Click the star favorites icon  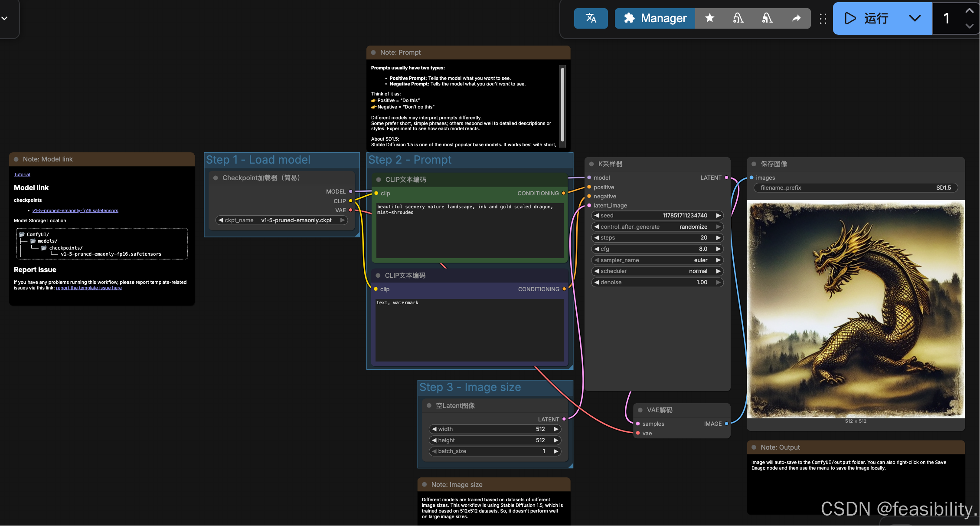pyautogui.click(x=710, y=18)
